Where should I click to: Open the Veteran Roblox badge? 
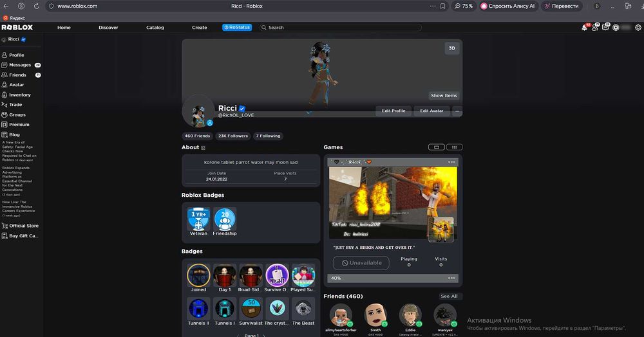point(198,221)
